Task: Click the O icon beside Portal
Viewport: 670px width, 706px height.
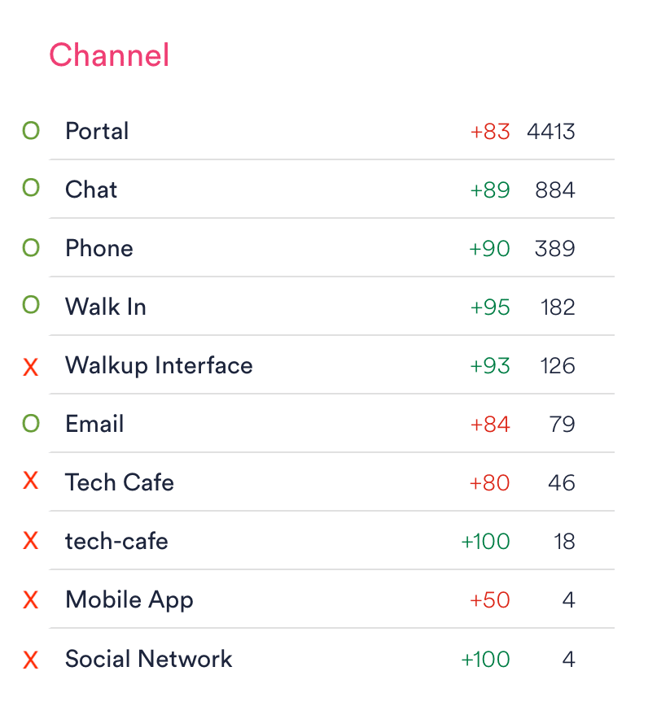Action: pyautogui.click(x=31, y=131)
